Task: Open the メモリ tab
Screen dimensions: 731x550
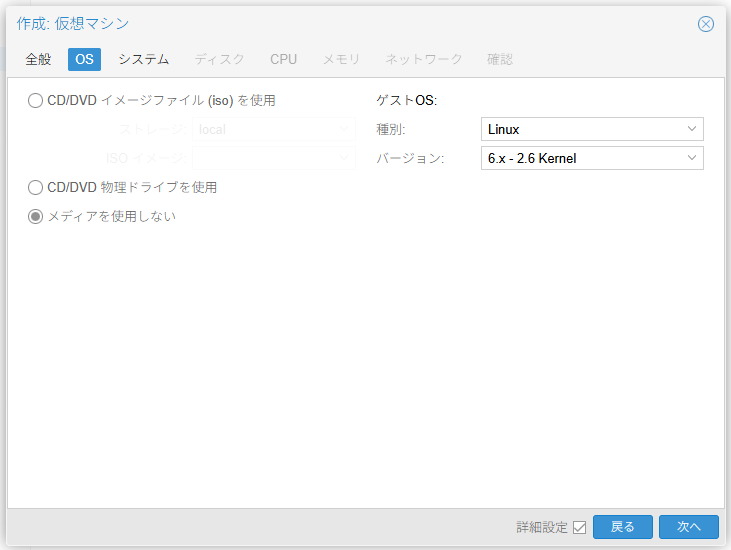Action: coord(341,59)
